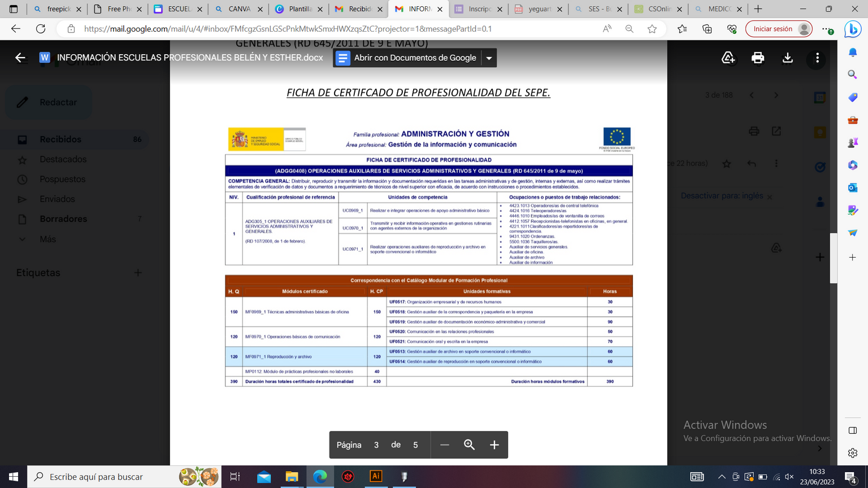Click the browser address bar
The height and width of the screenshot is (488, 868).
coord(339,29)
